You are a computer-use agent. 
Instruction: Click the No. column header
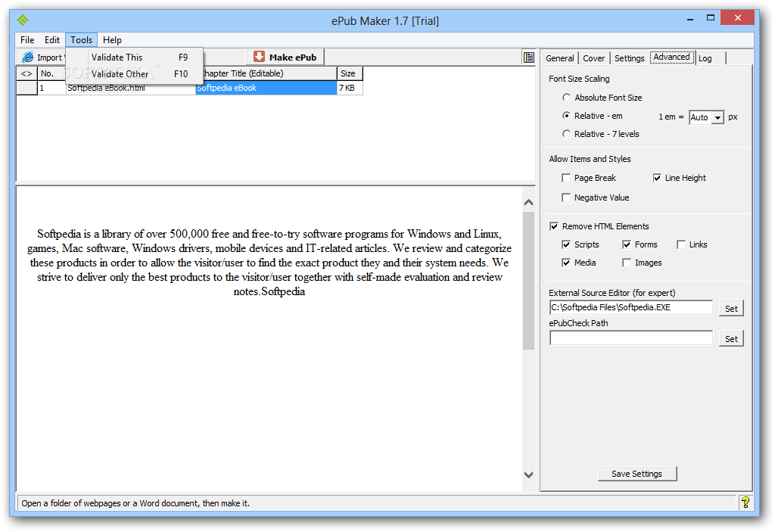click(51, 73)
